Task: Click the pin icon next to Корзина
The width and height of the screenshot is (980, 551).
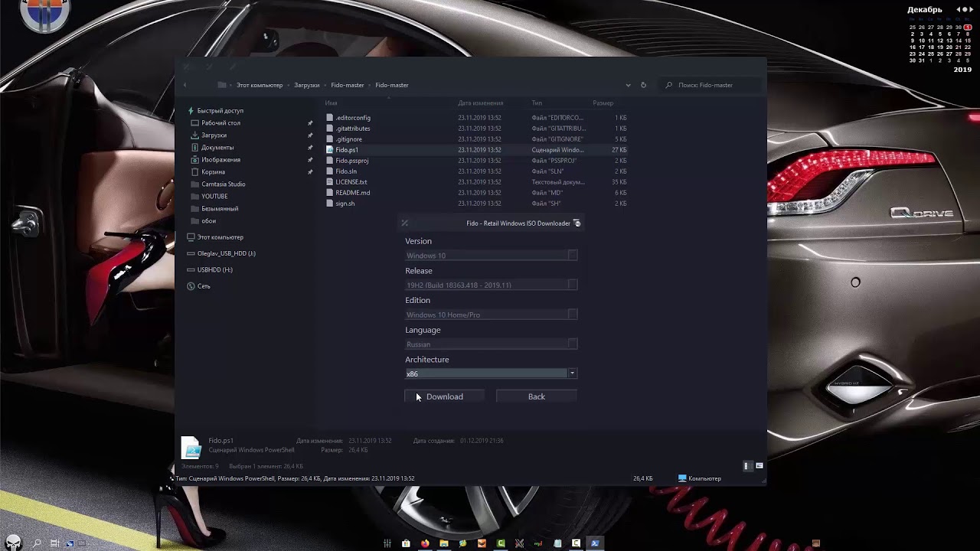Action: (x=310, y=172)
